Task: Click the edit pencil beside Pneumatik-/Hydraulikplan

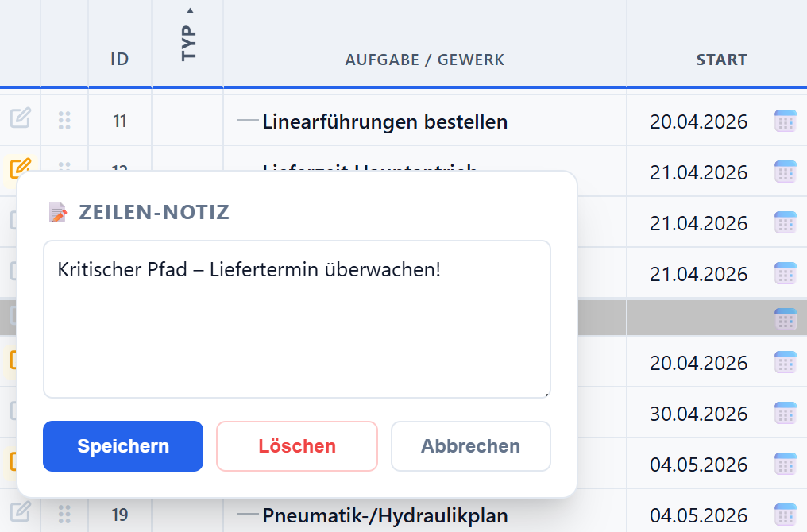Action: pyautogui.click(x=21, y=515)
